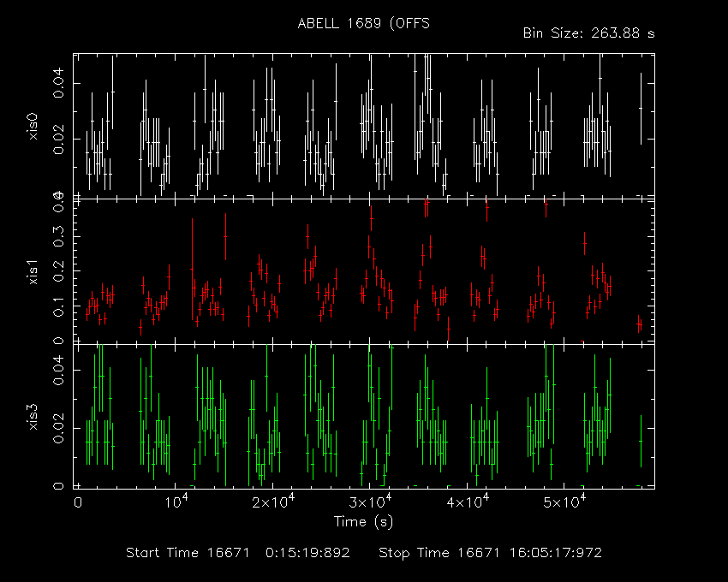Click the white xis0 light curve panel
The height and width of the screenshot is (582, 728).
pos(363,126)
